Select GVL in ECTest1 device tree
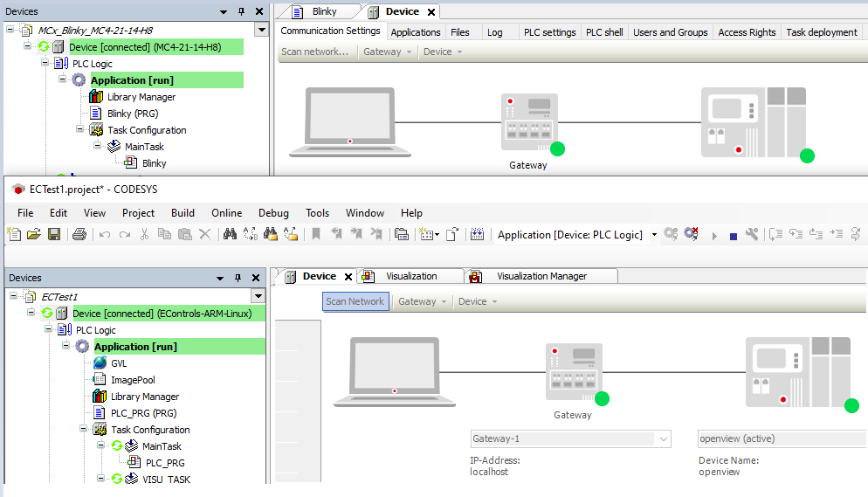The width and height of the screenshot is (868, 497). coord(119,363)
